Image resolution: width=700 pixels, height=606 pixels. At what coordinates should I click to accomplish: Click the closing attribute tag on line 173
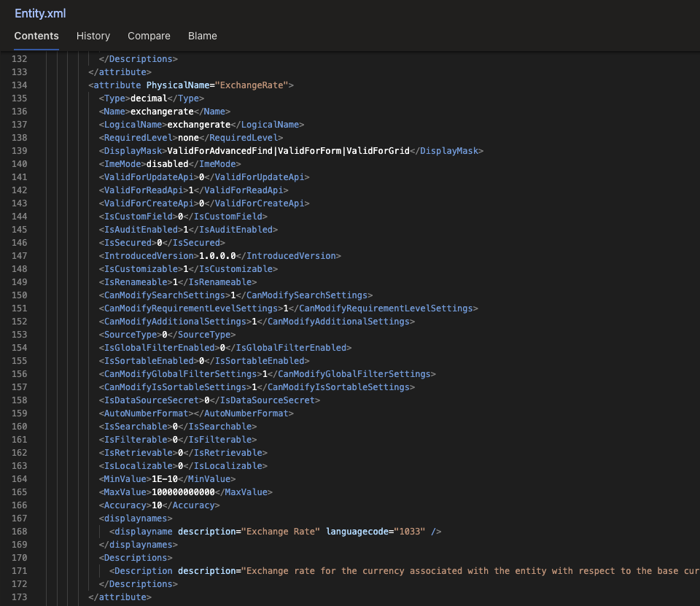(120, 597)
